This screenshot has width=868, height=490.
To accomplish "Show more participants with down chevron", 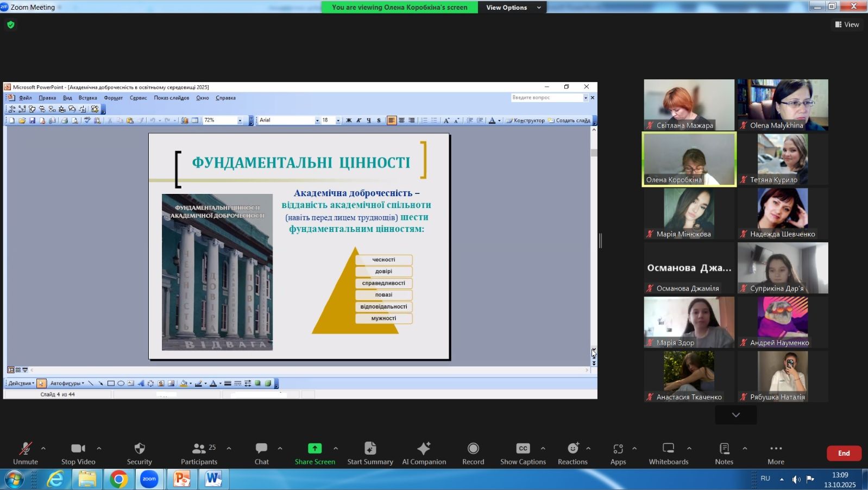I will (x=735, y=415).
